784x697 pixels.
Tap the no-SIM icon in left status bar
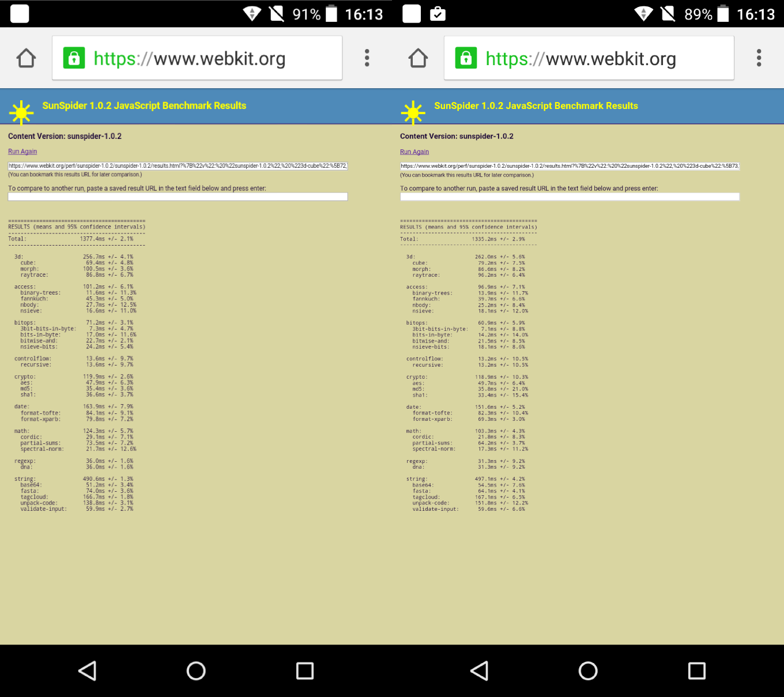(x=277, y=14)
